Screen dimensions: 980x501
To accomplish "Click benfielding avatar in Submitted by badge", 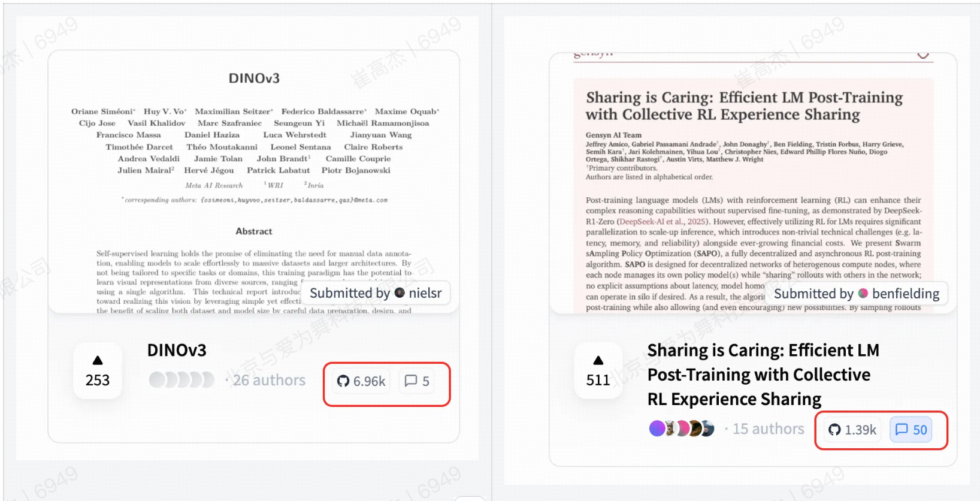I will [x=863, y=293].
